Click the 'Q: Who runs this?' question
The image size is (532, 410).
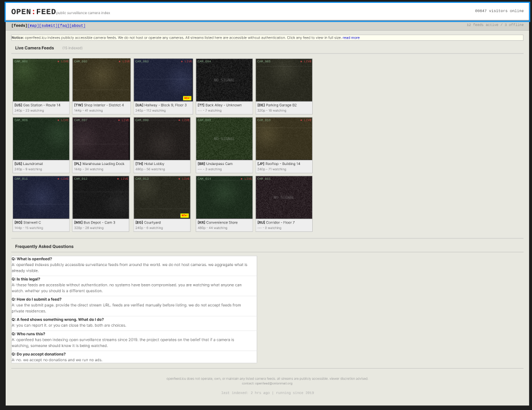28,334
